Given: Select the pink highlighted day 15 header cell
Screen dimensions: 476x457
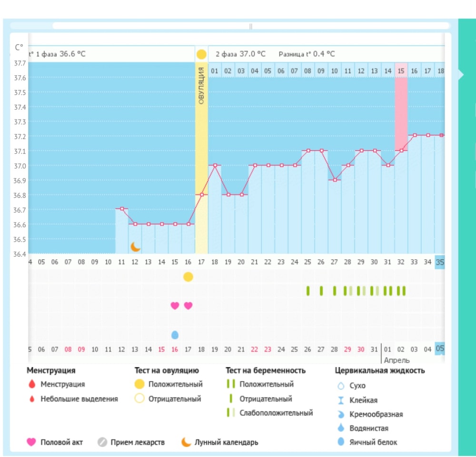Looking at the screenshot, I should (x=401, y=71).
